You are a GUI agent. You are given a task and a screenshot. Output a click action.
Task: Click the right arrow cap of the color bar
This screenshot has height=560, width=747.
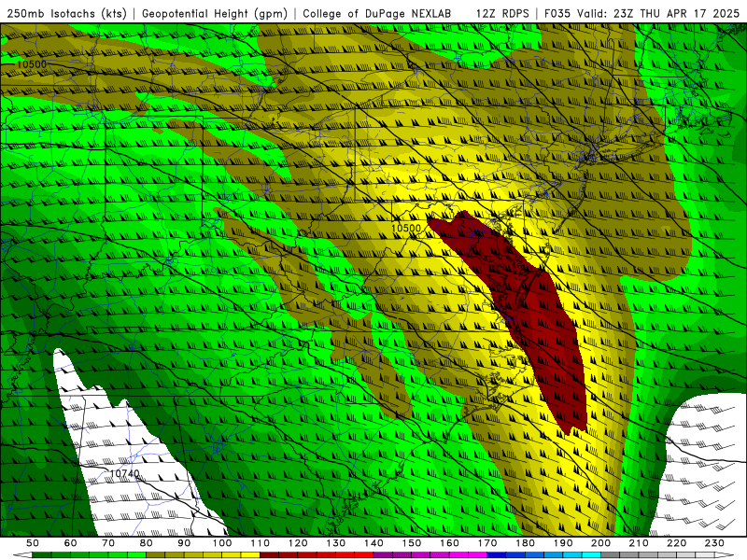[x=725, y=555]
